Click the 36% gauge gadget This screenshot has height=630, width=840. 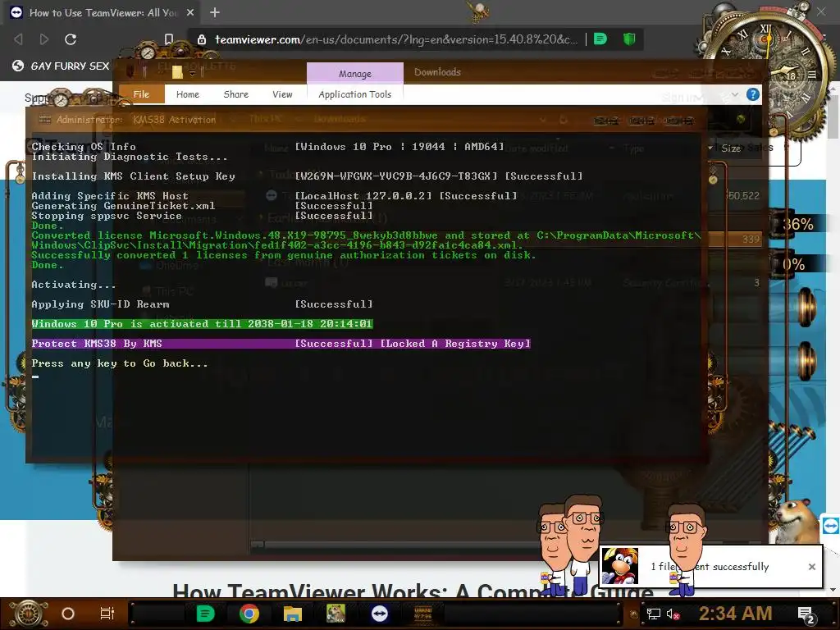tap(798, 224)
